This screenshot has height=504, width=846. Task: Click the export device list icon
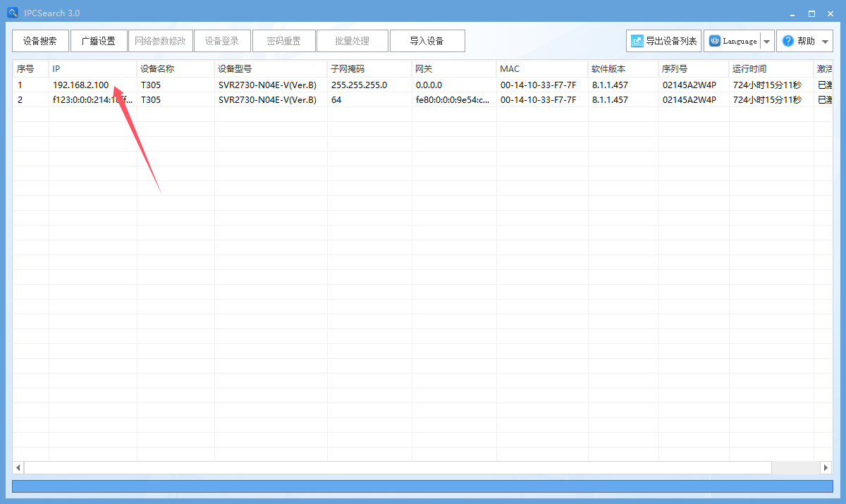(x=637, y=41)
